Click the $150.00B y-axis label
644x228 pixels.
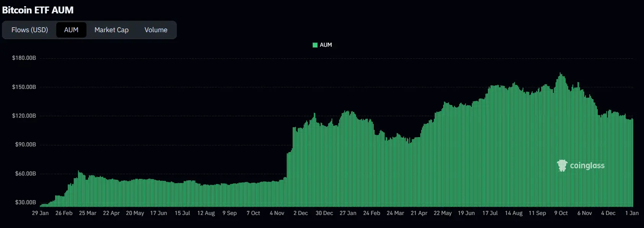click(x=24, y=87)
